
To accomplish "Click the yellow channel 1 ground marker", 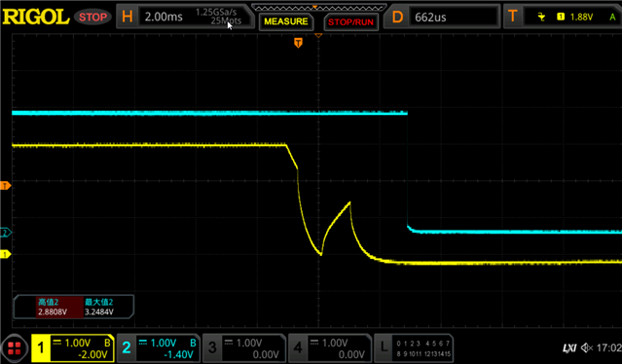I will click(5, 254).
